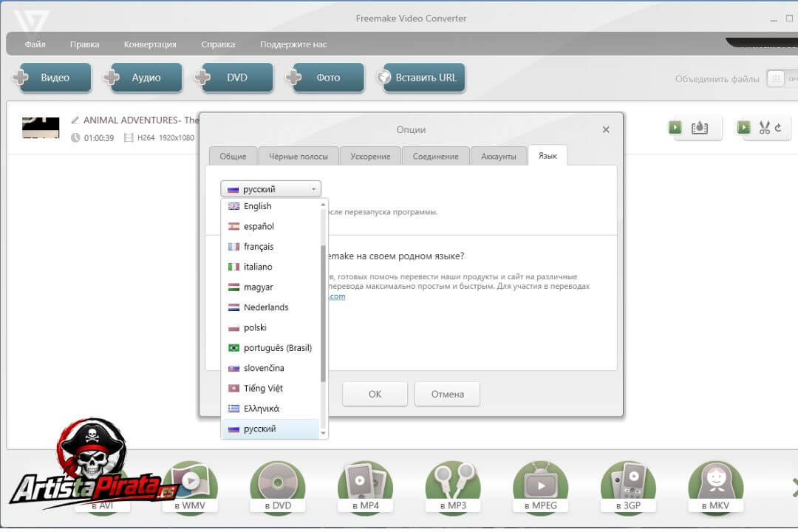Image resolution: width=798 pixels, height=532 pixels.
Task: Choose español in the language list
Action: coord(271,226)
